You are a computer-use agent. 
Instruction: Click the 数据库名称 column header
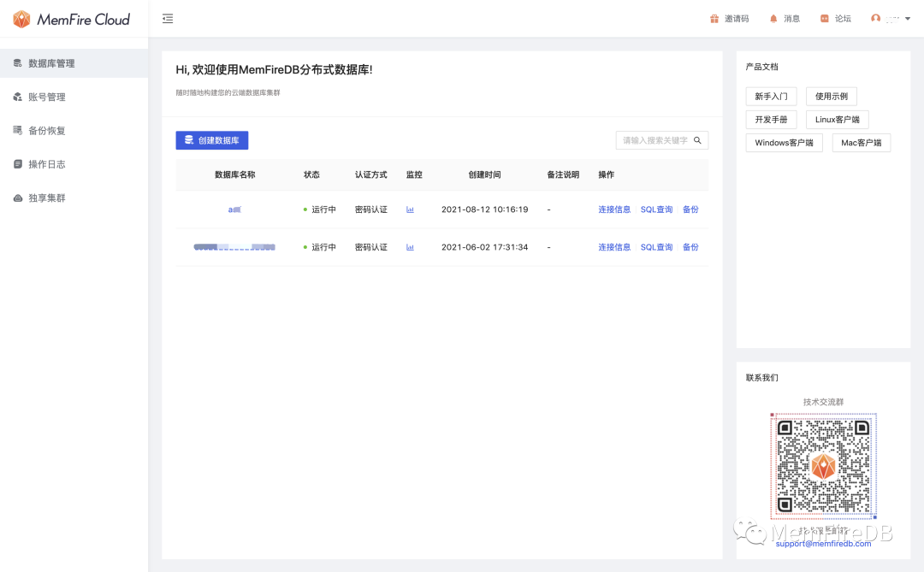pos(235,174)
